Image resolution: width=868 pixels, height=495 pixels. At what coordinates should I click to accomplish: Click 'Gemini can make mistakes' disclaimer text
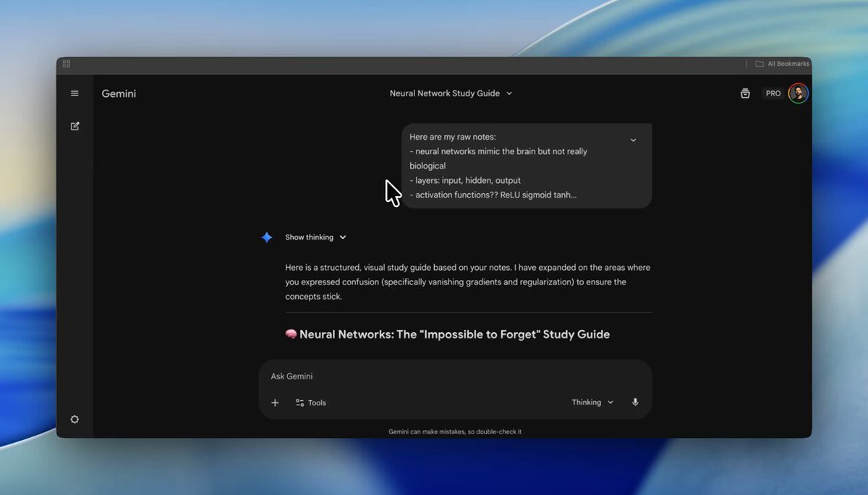[x=455, y=431]
